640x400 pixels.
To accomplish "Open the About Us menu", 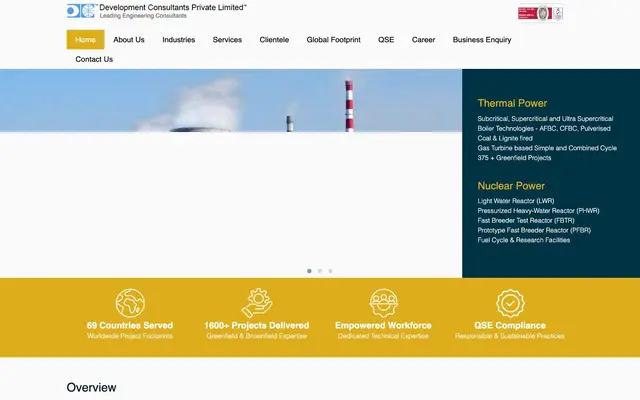I will pyautogui.click(x=129, y=40).
